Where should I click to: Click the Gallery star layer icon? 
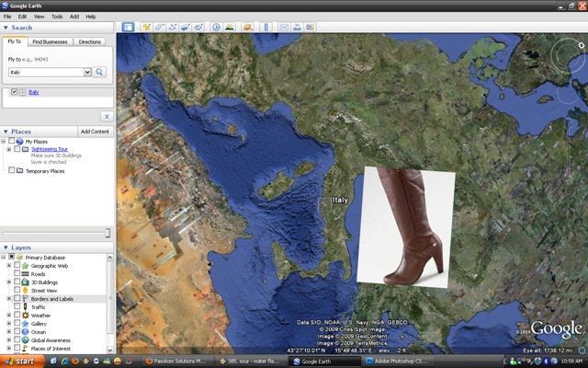(x=25, y=323)
